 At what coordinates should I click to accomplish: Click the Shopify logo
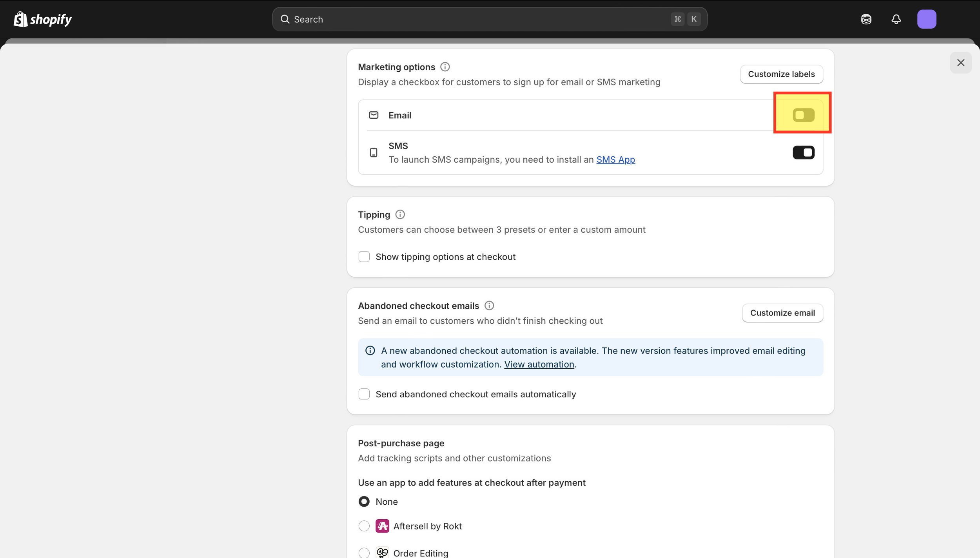pyautogui.click(x=42, y=19)
